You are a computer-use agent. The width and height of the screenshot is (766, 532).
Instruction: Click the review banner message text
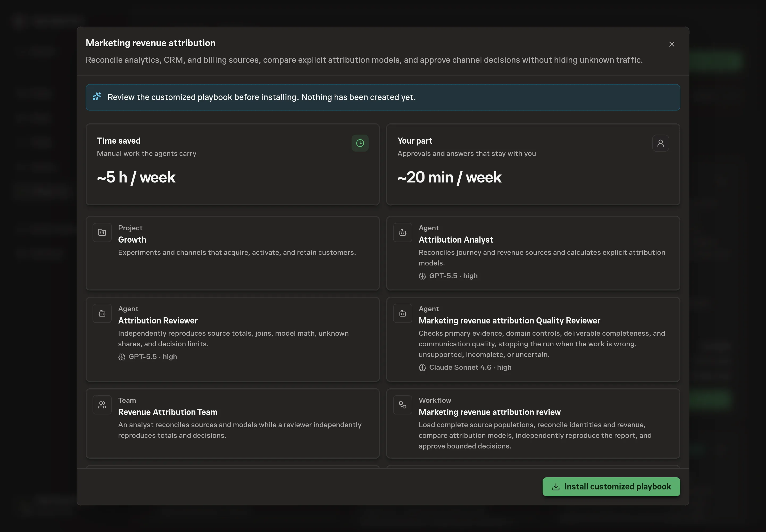click(x=261, y=97)
